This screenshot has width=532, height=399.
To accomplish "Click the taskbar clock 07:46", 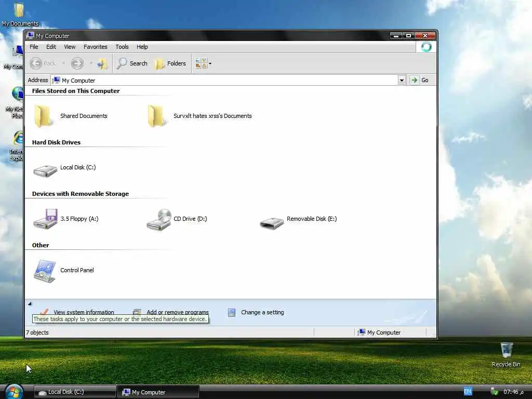I will (x=514, y=392).
